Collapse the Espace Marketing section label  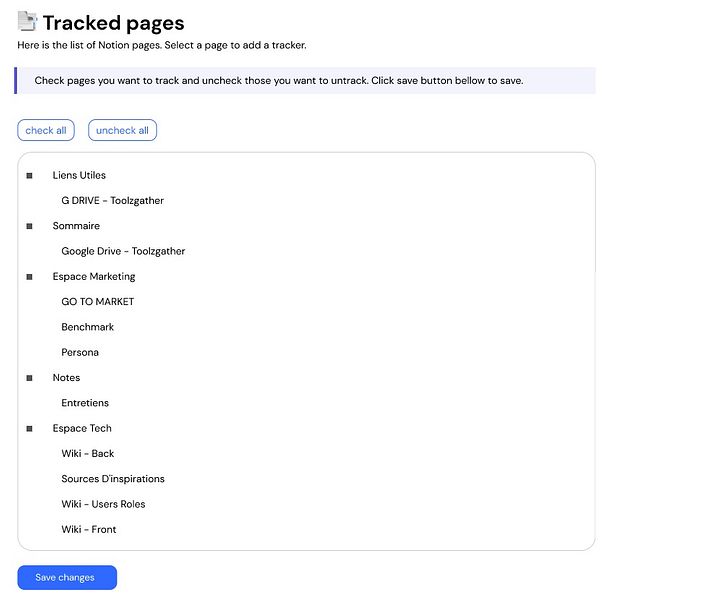(x=94, y=277)
